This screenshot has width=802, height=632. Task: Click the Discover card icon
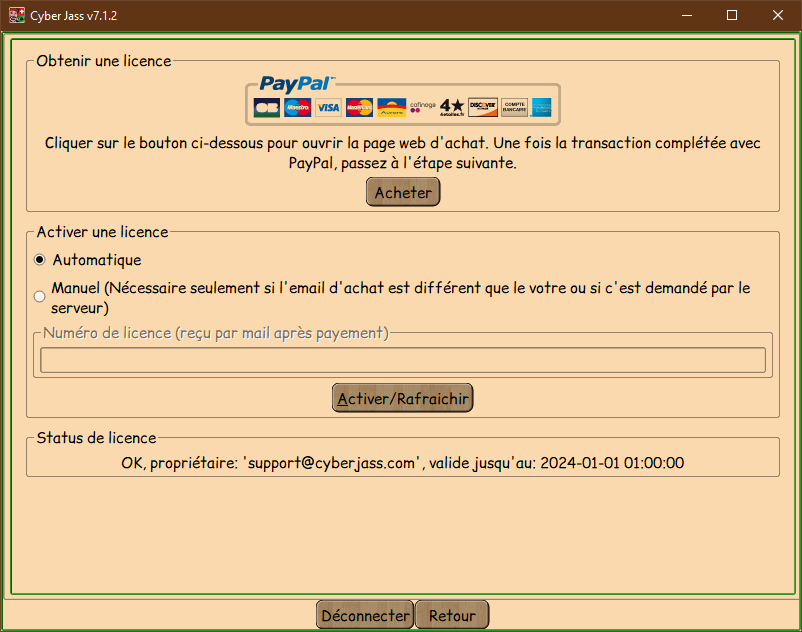pos(483,107)
